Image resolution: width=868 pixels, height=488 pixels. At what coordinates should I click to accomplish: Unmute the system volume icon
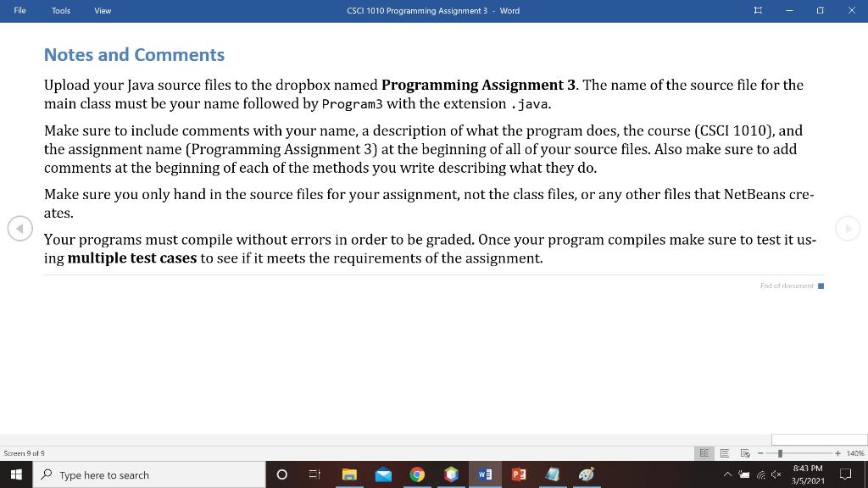pyautogui.click(x=776, y=474)
